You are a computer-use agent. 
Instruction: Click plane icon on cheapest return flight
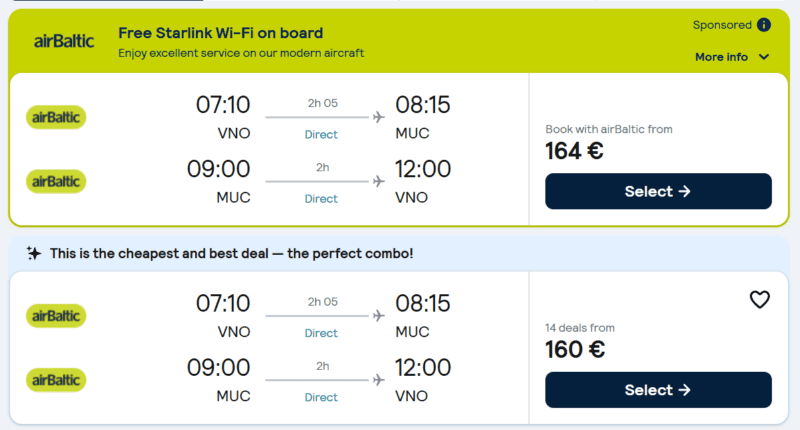tap(378, 380)
